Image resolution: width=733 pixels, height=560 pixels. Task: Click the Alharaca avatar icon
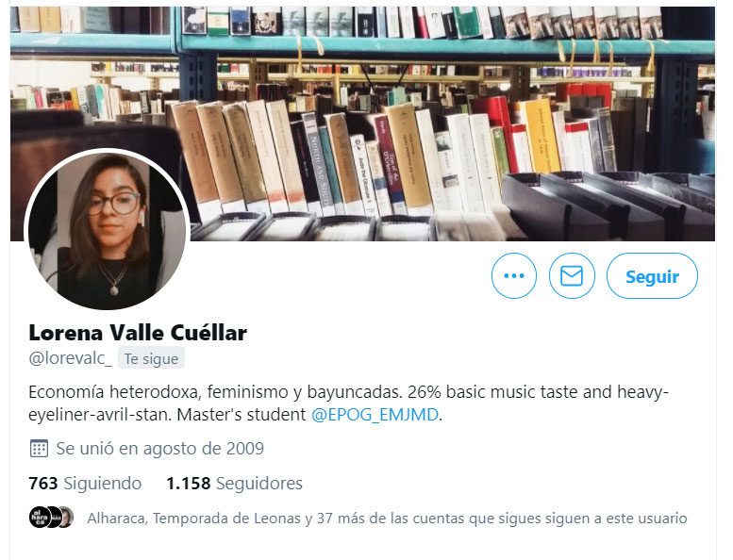coord(39,517)
